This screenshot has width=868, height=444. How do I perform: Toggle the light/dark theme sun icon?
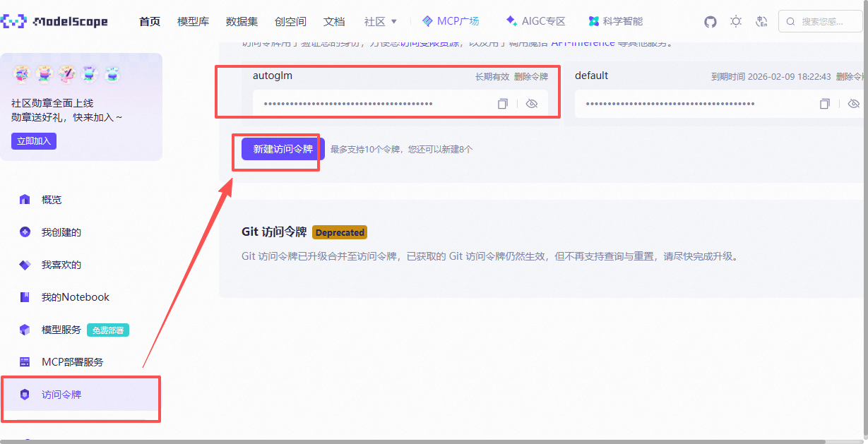click(x=736, y=22)
